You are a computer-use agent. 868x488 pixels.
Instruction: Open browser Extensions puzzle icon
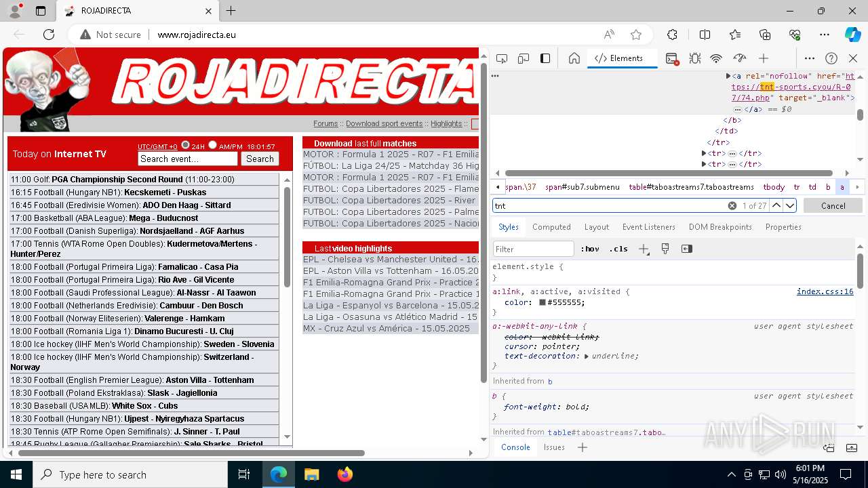coord(672,35)
